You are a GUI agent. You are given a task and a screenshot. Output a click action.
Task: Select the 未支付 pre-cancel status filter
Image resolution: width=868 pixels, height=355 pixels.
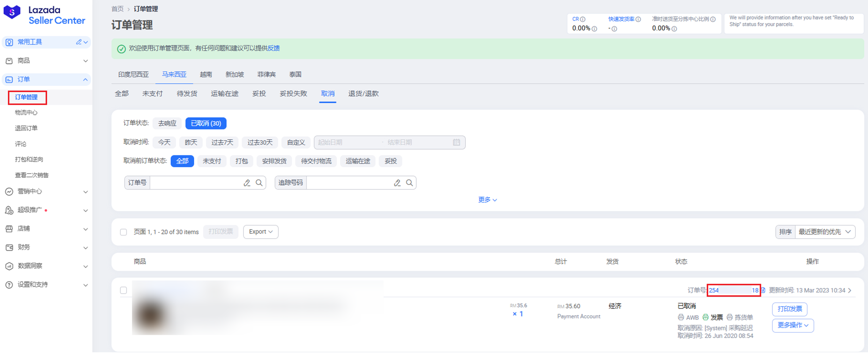click(x=211, y=161)
